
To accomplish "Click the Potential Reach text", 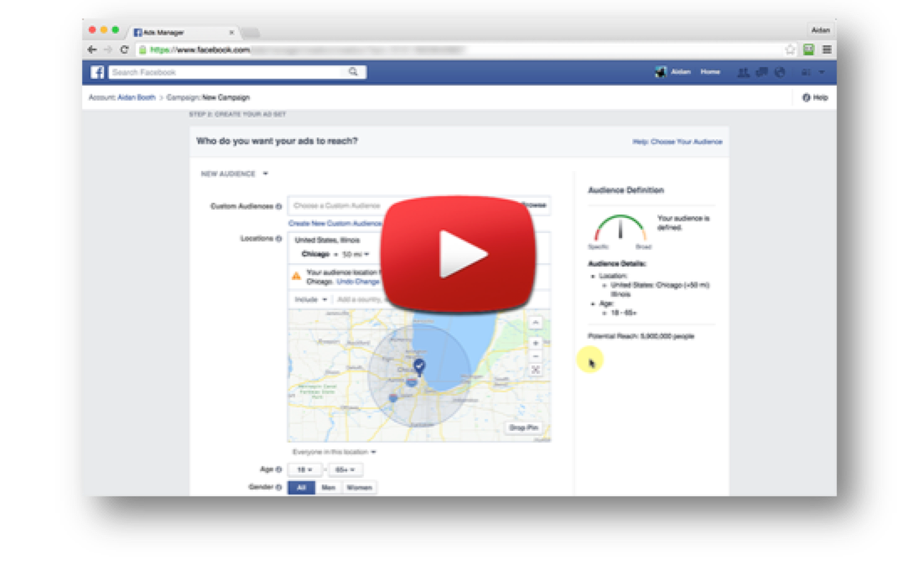I will point(641,336).
